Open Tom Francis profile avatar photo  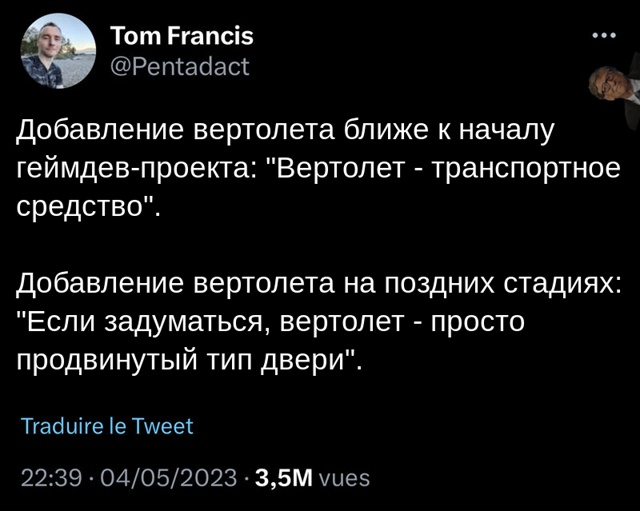[x=57, y=51]
